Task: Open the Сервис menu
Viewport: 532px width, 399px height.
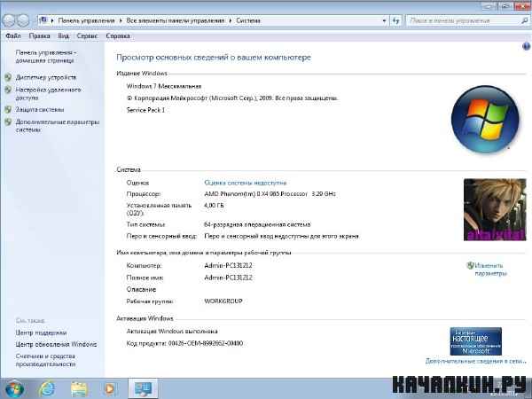Action: pos(87,35)
